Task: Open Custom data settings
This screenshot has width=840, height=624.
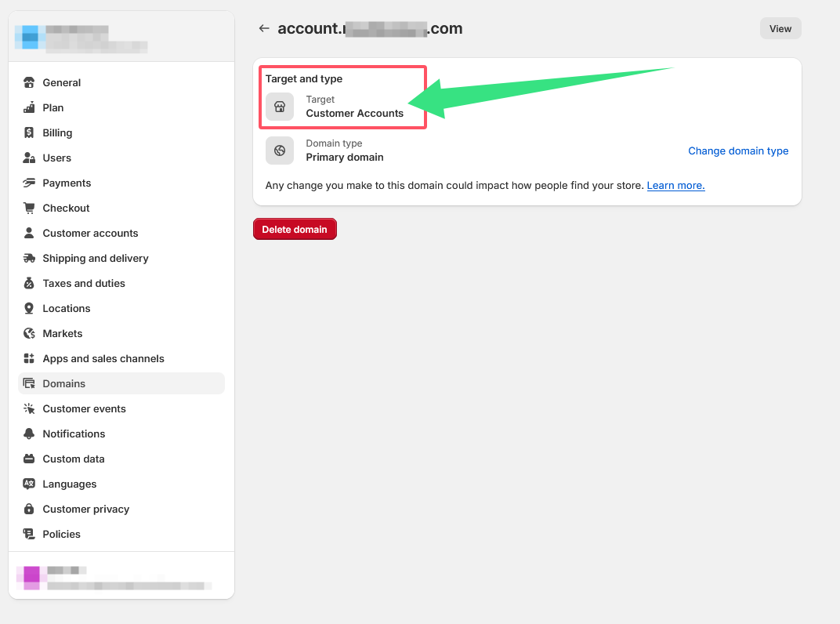Action: coord(73,459)
